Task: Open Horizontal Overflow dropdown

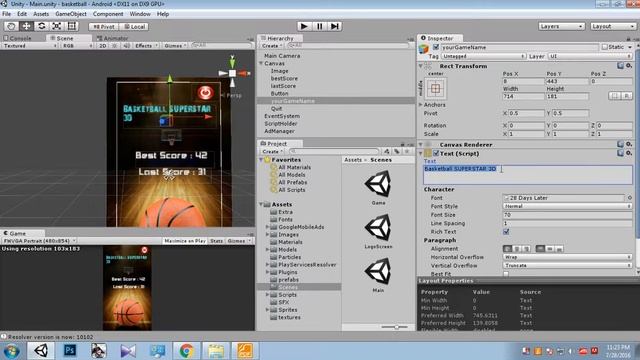Action: 568,257
